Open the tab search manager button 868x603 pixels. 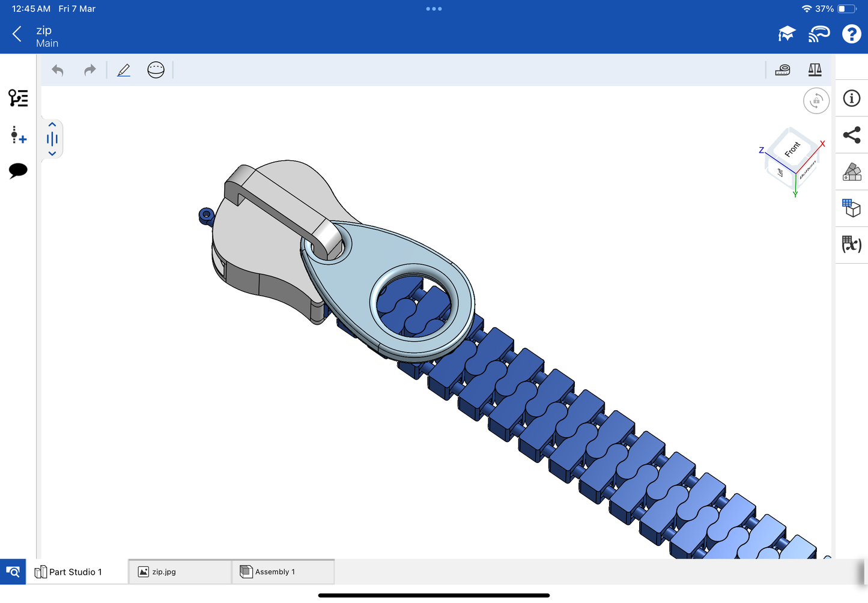point(13,572)
